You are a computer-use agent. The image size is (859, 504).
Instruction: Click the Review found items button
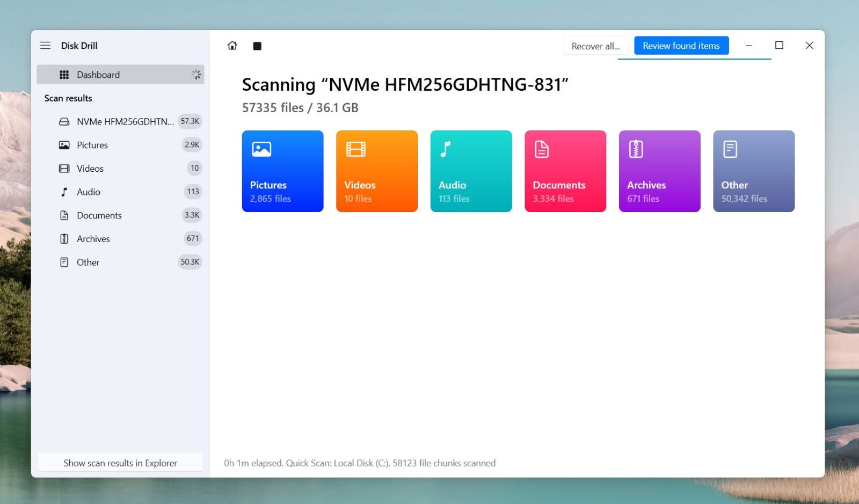(x=681, y=46)
